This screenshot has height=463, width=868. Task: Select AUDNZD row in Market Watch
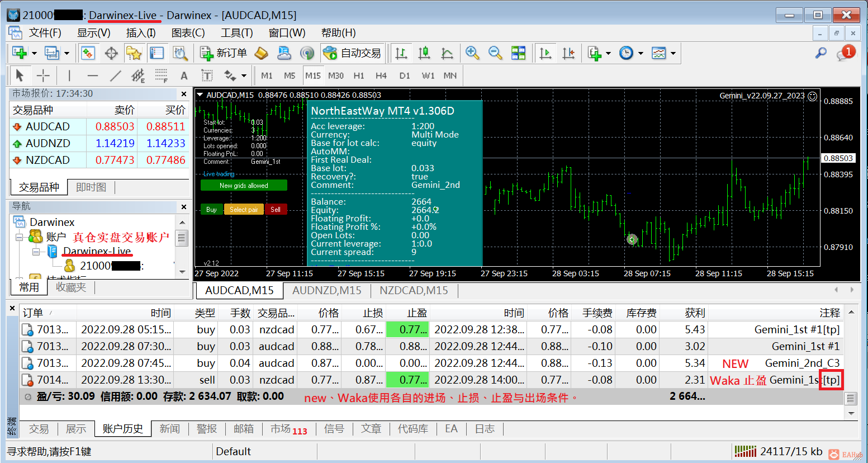click(99, 143)
